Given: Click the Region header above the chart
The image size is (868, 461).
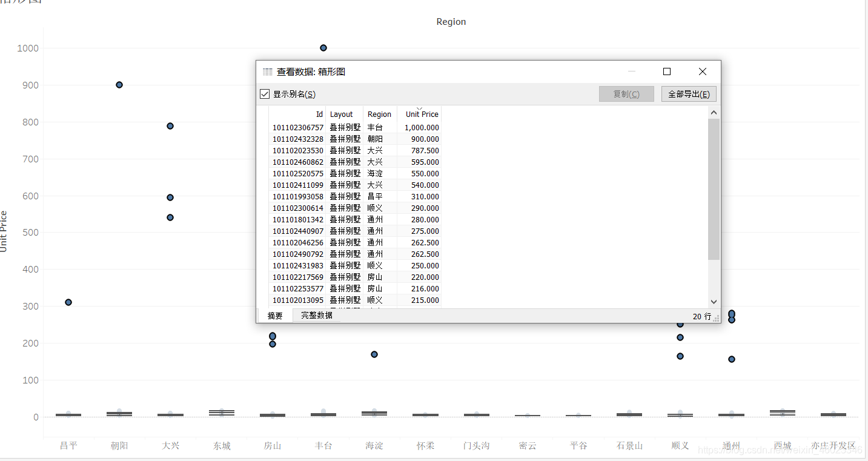Looking at the screenshot, I should [451, 22].
